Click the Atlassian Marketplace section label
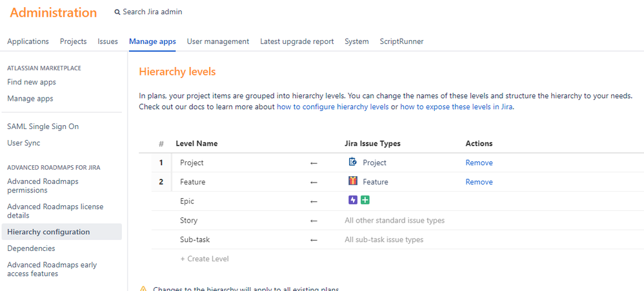This screenshot has height=291, width=644. click(x=44, y=68)
